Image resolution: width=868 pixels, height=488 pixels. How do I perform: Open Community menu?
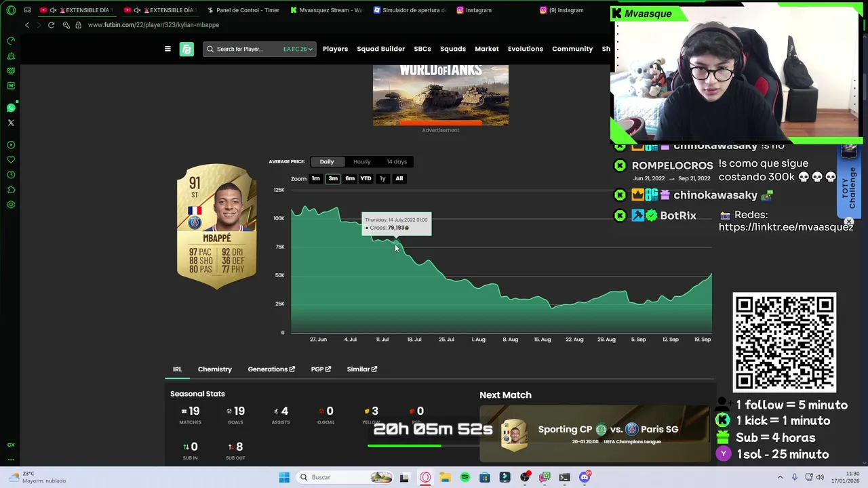572,49
